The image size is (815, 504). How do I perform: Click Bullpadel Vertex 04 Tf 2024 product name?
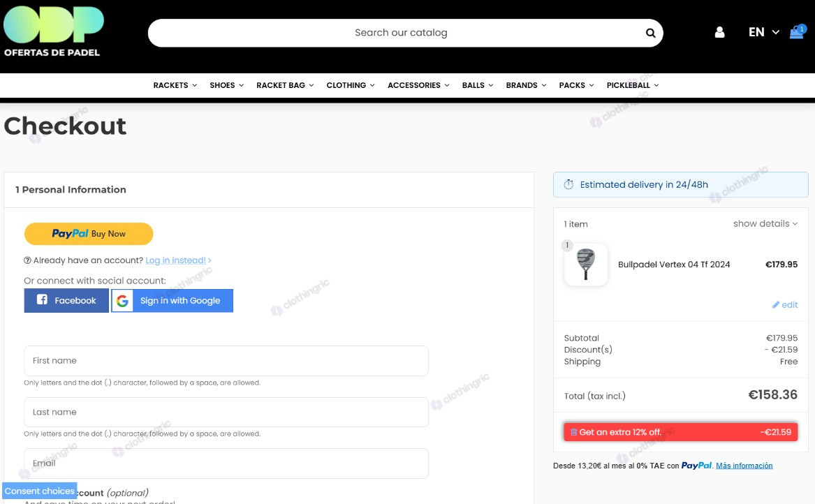(674, 265)
